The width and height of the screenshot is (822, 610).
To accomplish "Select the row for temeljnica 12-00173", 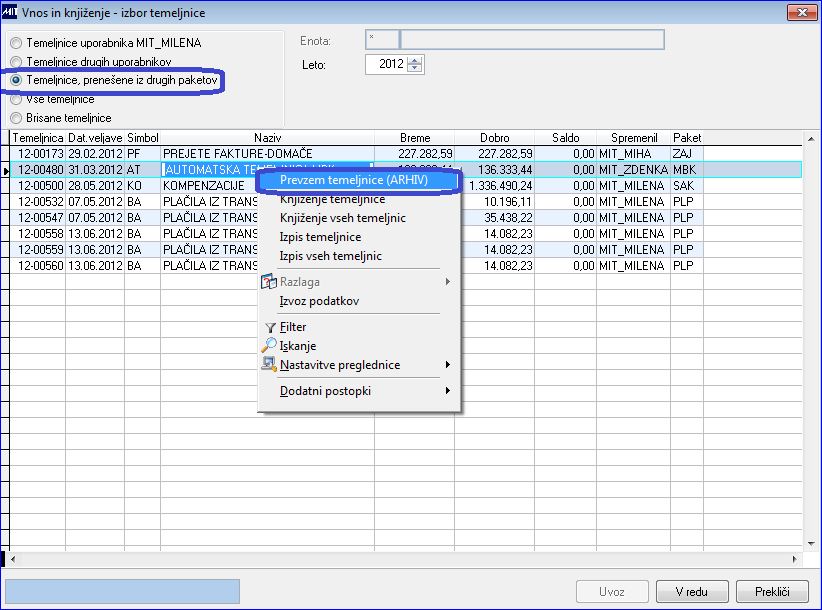I will pyautogui.click(x=356, y=154).
